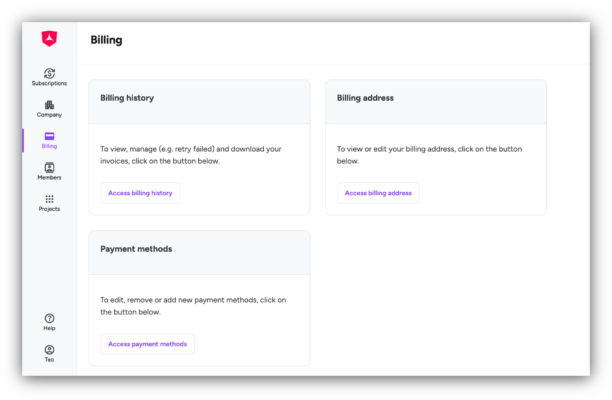Click the text about adding payment methods
The image size is (612, 400).
[x=193, y=306]
